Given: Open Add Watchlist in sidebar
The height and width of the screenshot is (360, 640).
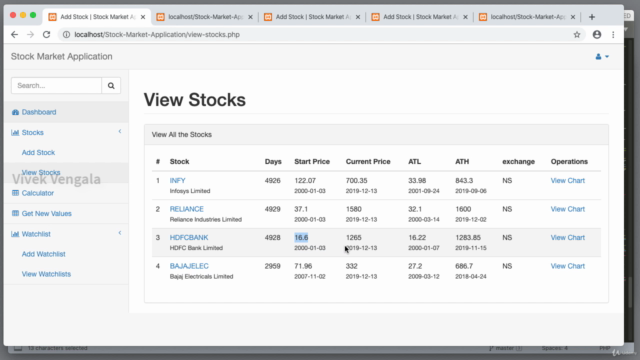Looking at the screenshot, I should pyautogui.click(x=44, y=254).
